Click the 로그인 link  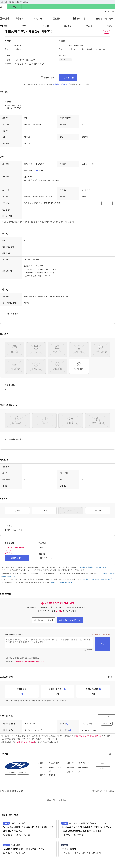[x=107, y=11]
